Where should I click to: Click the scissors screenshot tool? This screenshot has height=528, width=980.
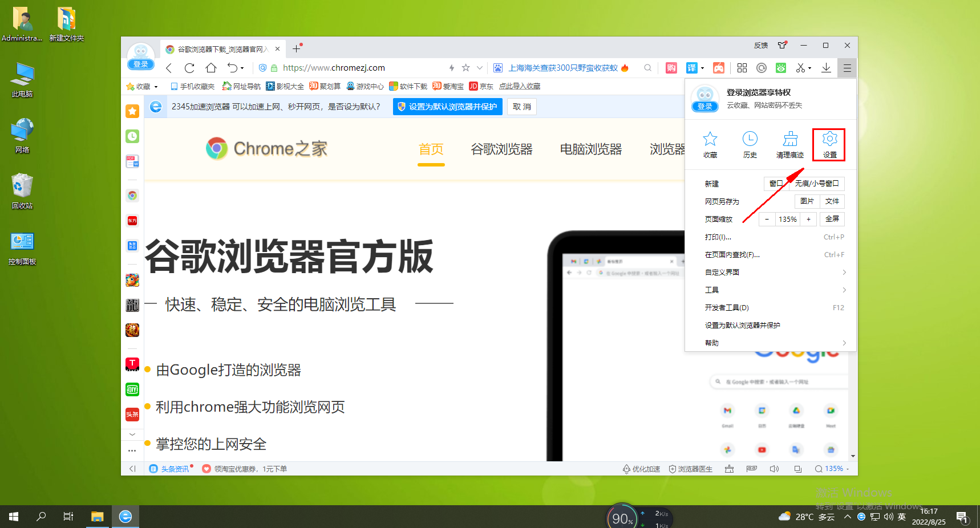point(800,68)
